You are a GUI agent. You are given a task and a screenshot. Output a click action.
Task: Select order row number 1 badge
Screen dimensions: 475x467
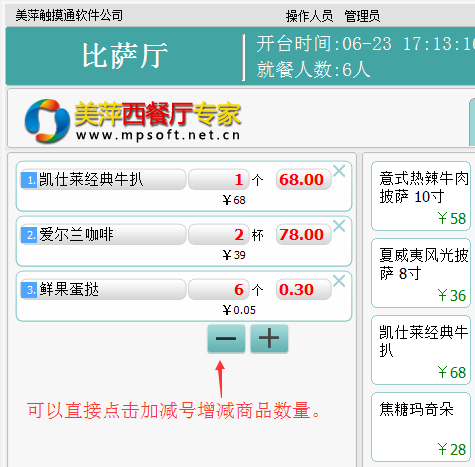(x=29, y=180)
